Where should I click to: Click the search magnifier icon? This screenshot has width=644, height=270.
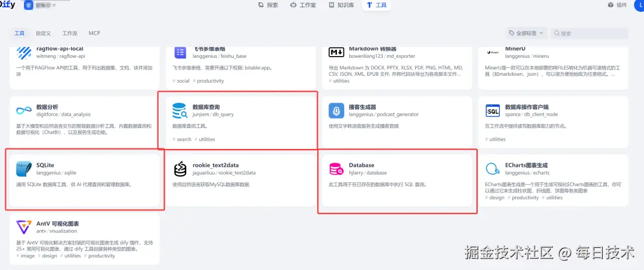coord(557,33)
